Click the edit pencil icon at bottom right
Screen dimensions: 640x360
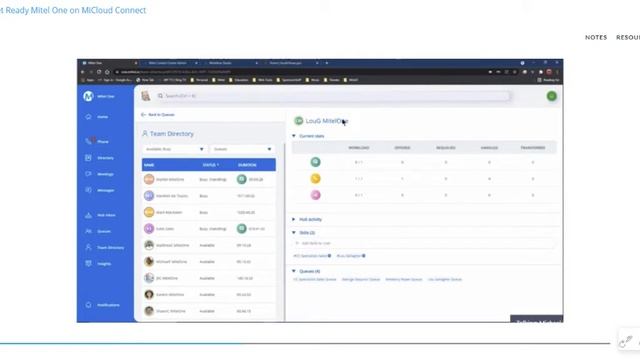click(x=625, y=341)
